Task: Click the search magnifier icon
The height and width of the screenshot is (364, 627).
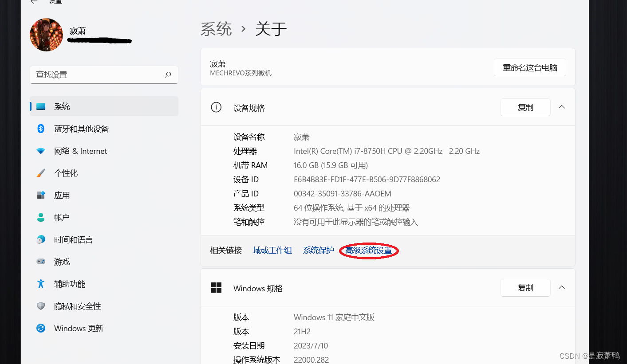Action: [168, 75]
